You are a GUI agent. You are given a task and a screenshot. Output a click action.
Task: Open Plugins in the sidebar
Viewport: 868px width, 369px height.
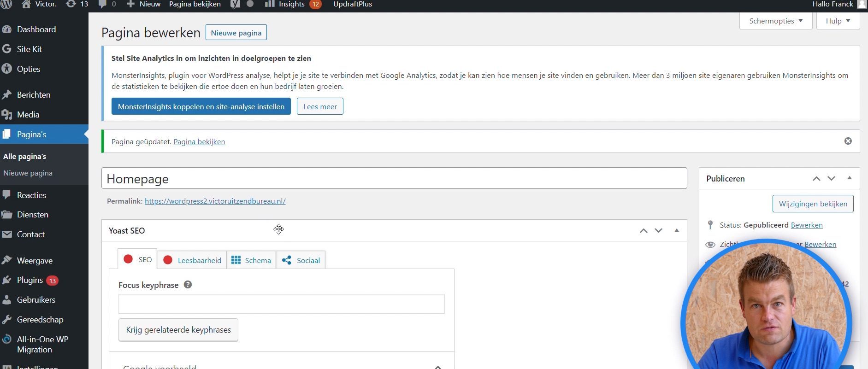30,280
